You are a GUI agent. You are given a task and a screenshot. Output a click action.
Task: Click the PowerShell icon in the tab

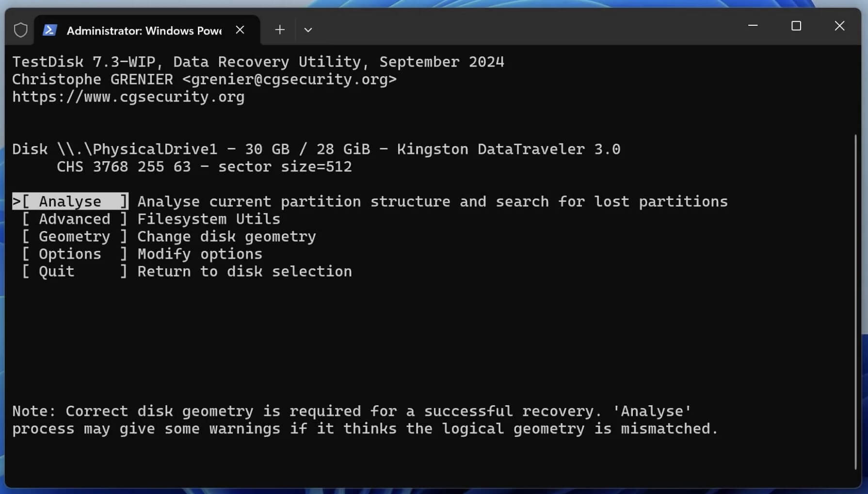click(49, 30)
